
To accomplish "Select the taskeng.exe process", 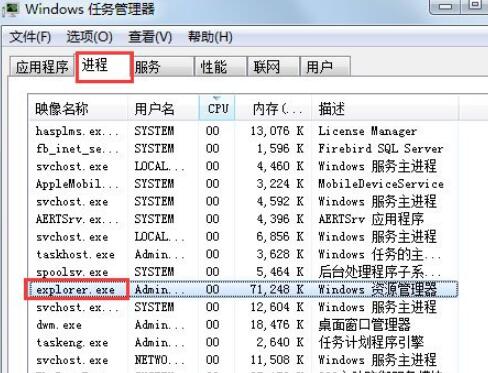I will point(244,343).
